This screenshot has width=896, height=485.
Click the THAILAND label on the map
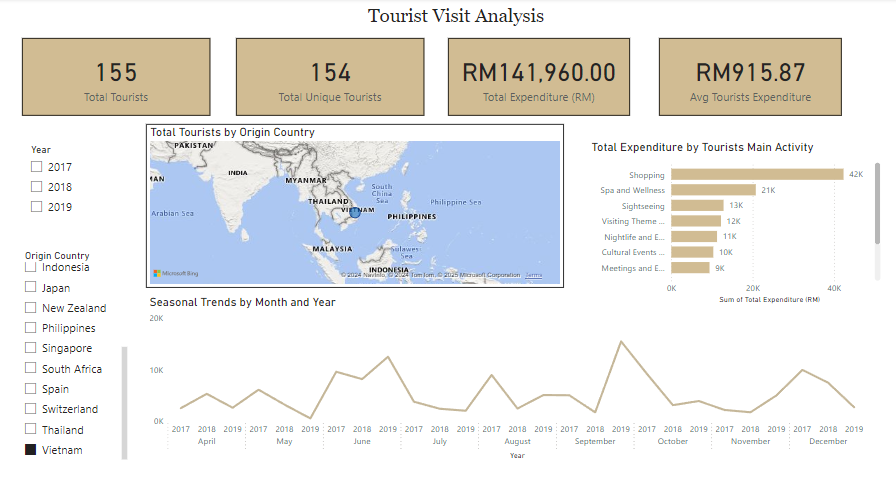click(328, 202)
